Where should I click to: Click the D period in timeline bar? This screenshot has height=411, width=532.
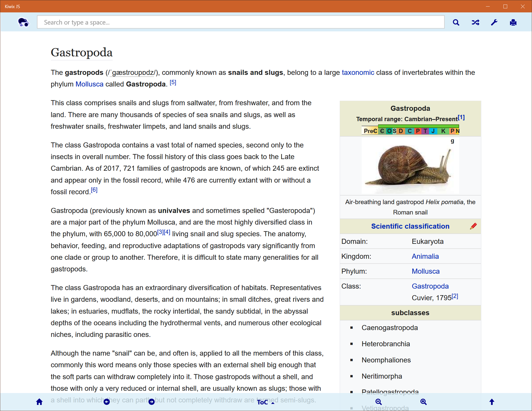click(401, 131)
